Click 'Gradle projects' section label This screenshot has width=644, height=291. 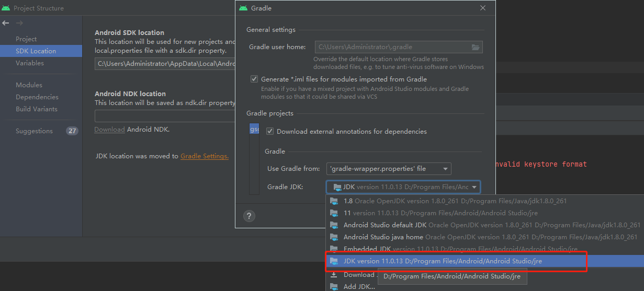coord(270,113)
